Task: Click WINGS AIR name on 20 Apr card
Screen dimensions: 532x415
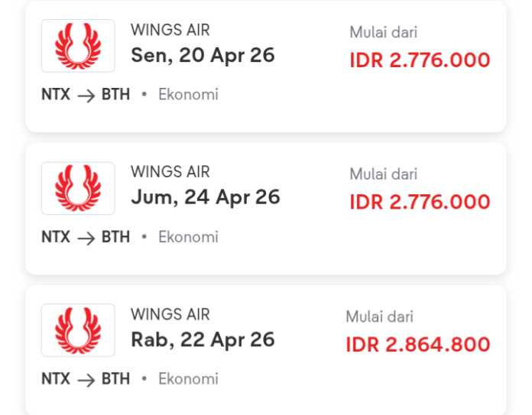Action: coord(170,30)
